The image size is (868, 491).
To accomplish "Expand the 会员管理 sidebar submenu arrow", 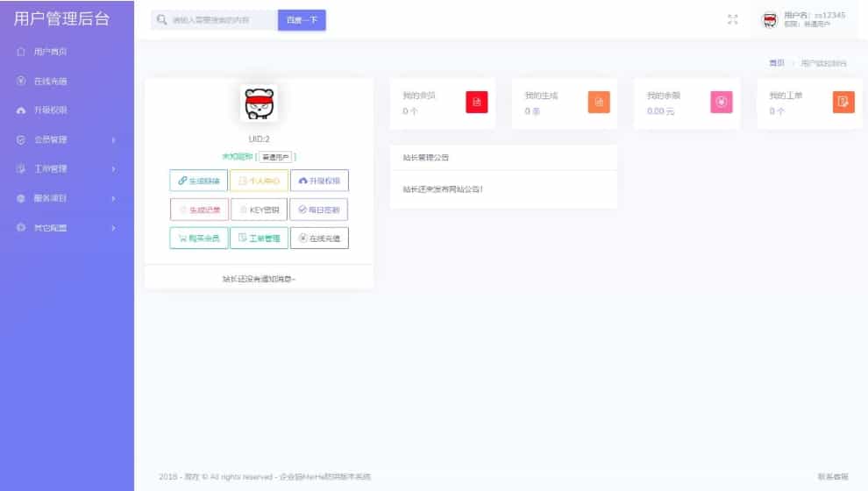I will pyautogui.click(x=113, y=139).
